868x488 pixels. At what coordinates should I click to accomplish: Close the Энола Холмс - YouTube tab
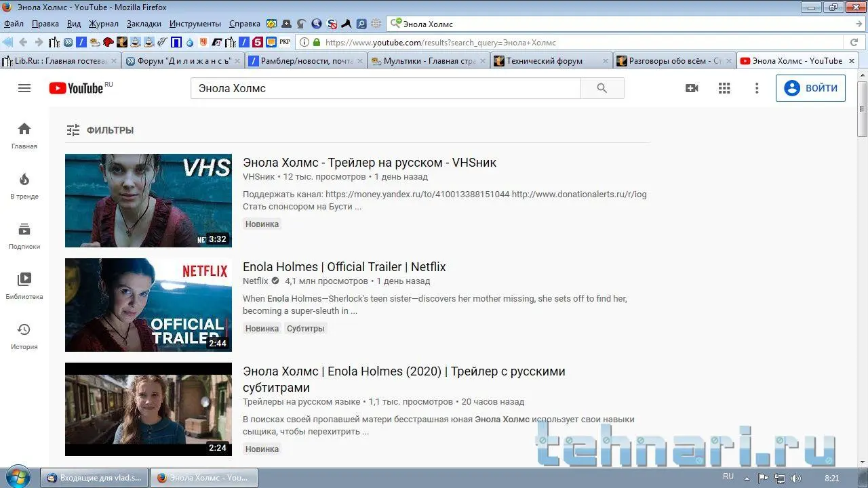[850, 61]
